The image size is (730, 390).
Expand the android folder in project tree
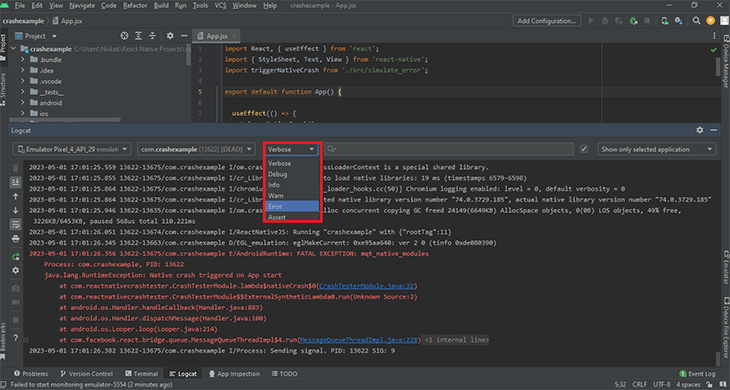click(22, 103)
